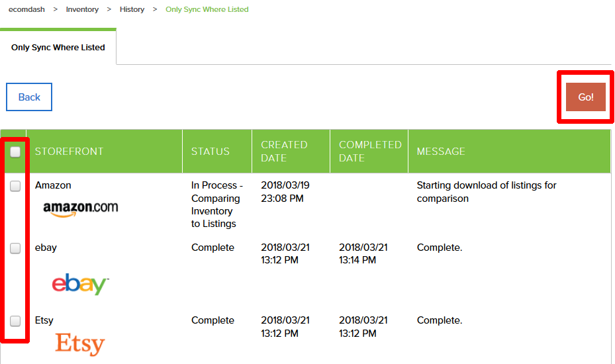The height and width of the screenshot is (364, 615).
Task: Sort by the Status column header
Action: (x=211, y=152)
